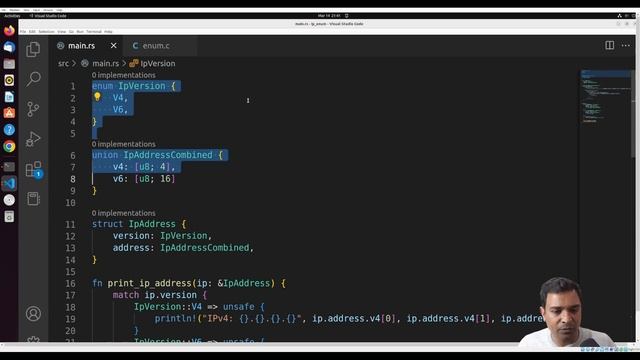Click the src breadcrumb segment
640x360 pixels.
click(x=63, y=63)
